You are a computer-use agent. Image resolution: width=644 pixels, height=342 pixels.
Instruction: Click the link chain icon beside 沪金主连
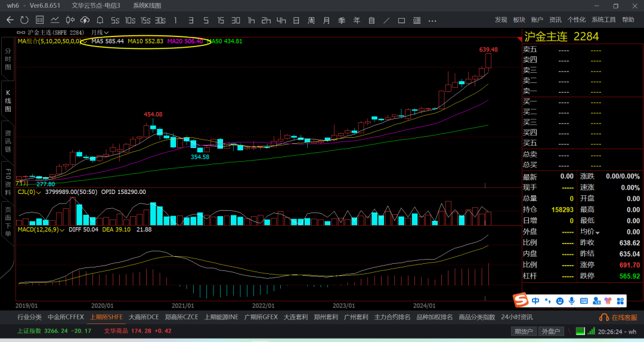(x=20, y=32)
